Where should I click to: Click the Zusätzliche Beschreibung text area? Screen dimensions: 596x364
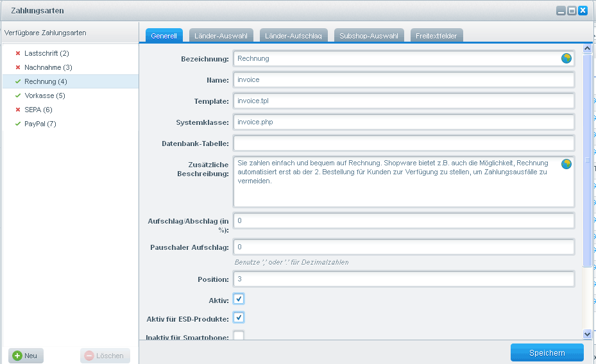click(x=404, y=182)
